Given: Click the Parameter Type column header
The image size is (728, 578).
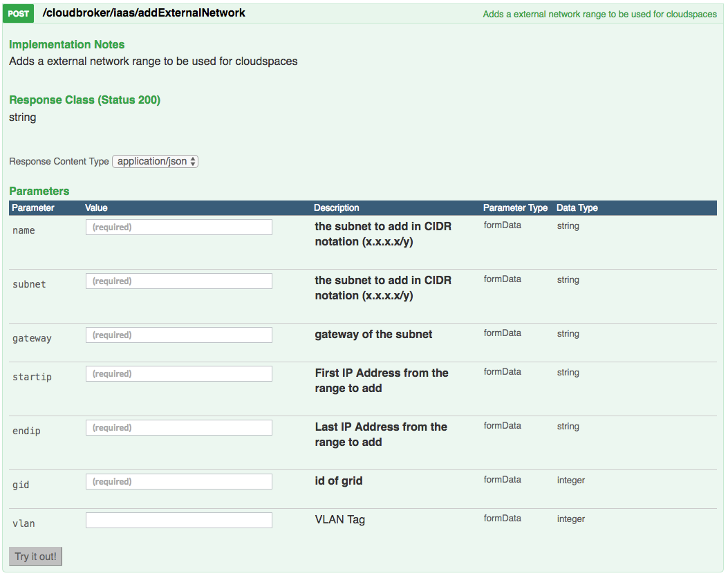Looking at the screenshot, I should coord(515,208).
